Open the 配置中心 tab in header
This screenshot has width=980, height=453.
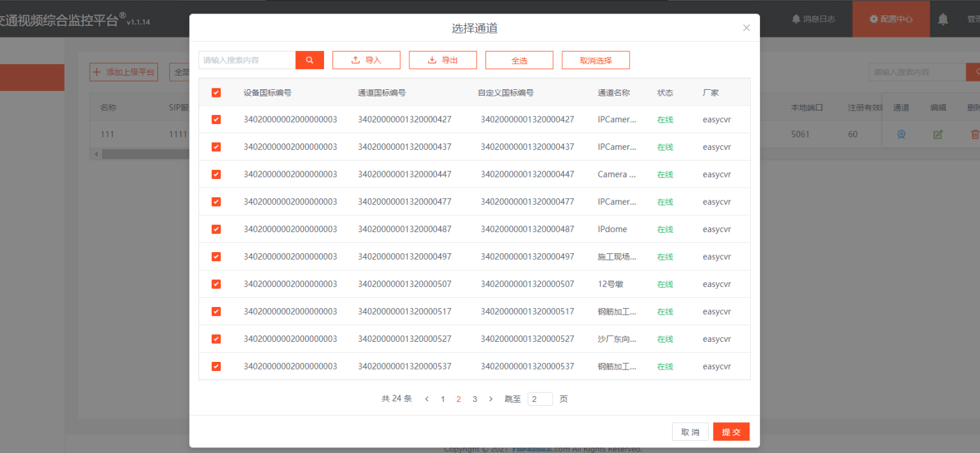tap(891, 19)
